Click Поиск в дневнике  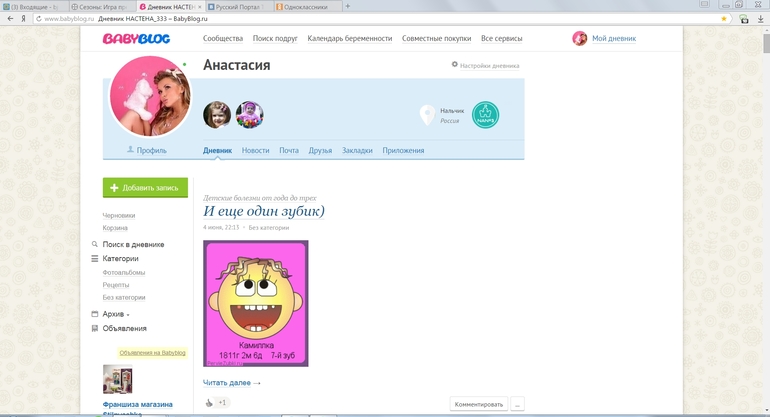tap(133, 244)
